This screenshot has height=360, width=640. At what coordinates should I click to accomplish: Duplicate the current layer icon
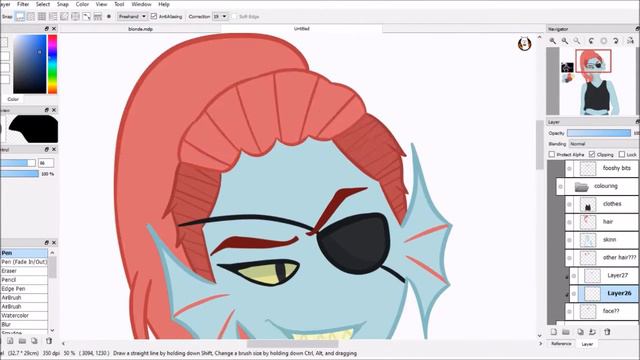tap(580, 332)
